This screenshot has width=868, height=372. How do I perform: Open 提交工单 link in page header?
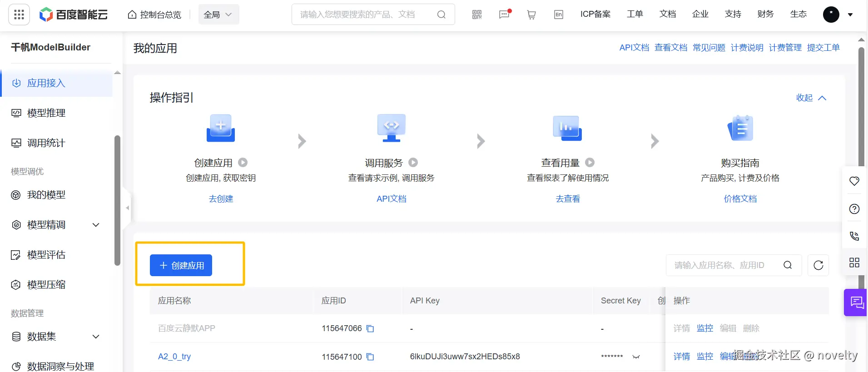coord(823,48)
